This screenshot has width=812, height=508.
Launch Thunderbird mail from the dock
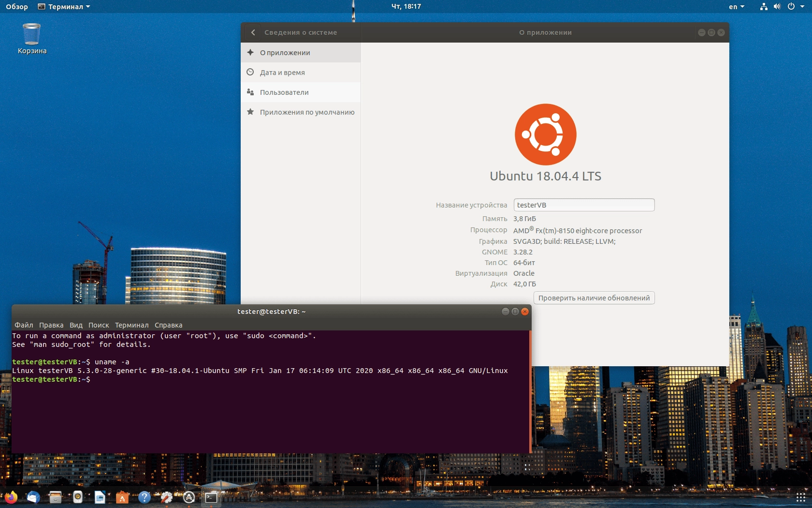[x=33, y=497]
